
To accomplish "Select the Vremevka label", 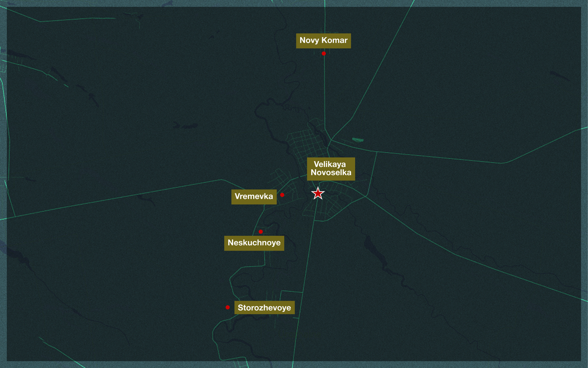I will point(254,196).
